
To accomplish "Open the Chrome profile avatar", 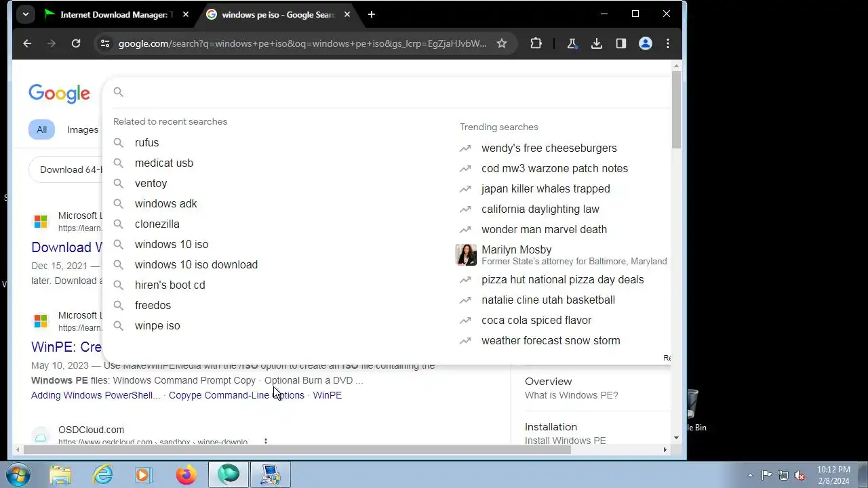I will coord(646,43).
